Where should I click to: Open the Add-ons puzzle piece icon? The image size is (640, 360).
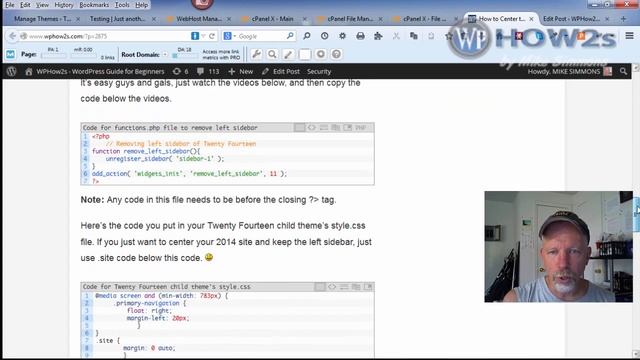378,36
